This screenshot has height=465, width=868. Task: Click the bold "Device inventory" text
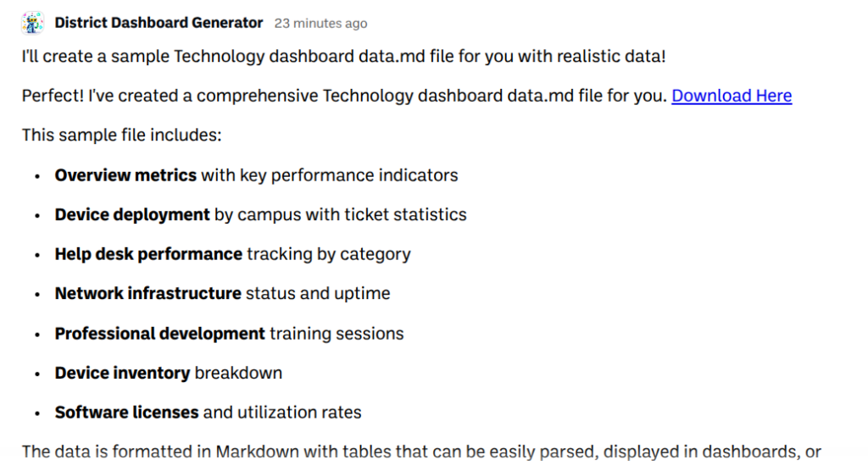[122, 373]
